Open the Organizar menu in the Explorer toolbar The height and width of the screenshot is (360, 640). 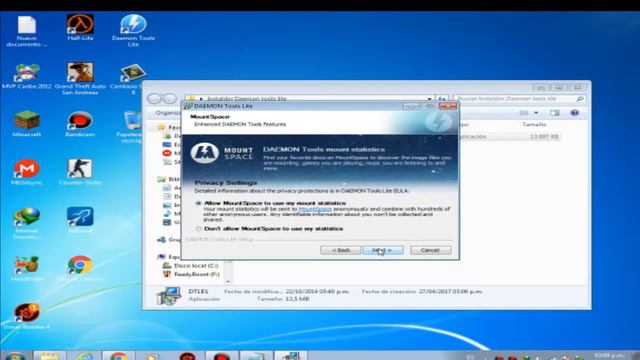[x=167, y=113]
